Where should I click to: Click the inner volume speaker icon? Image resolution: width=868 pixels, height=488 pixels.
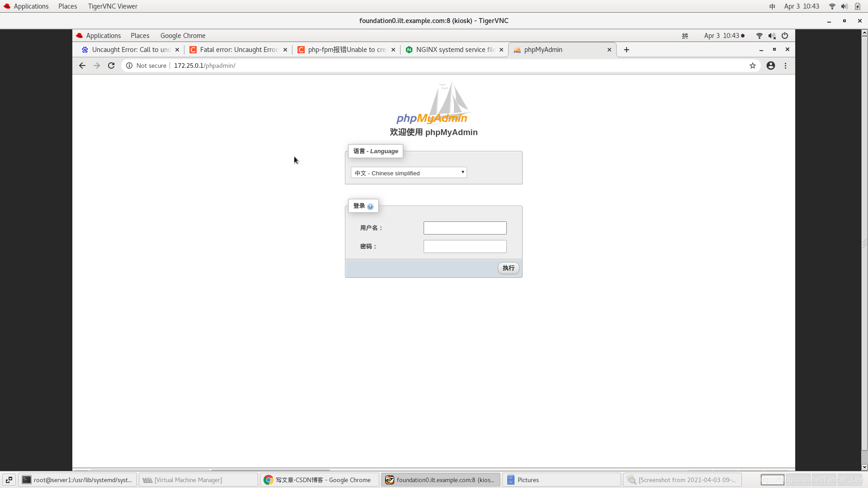pyautogui.click(x=772, y=36)
